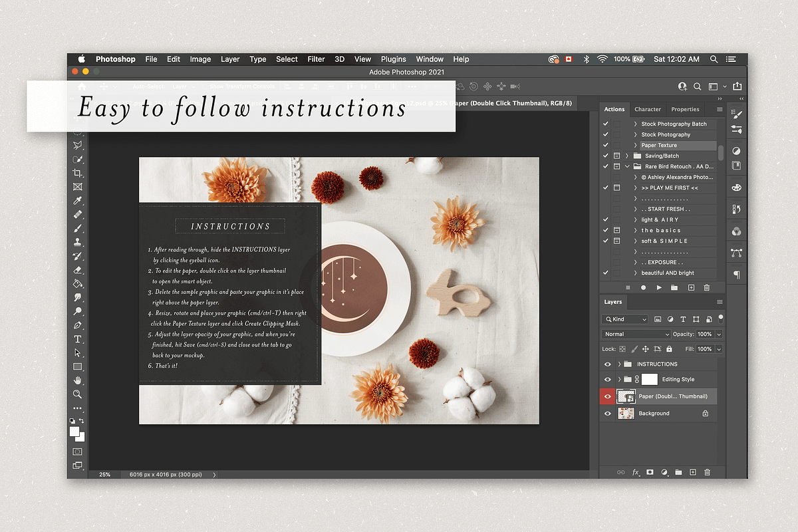This screenshot has width=798, height=532.
Task: Delete action using Actions trash icon
Action: (706, 287)
